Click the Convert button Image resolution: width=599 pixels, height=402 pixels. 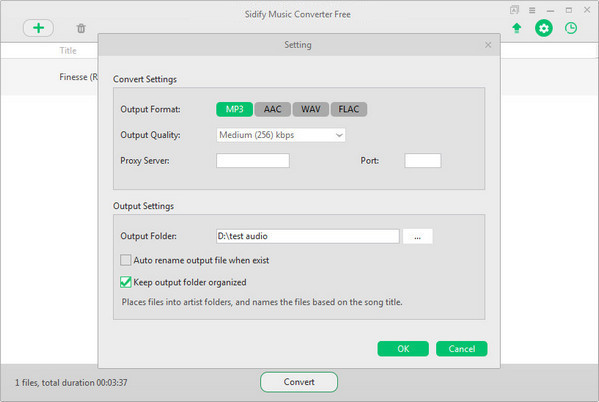tap(299, 382)
